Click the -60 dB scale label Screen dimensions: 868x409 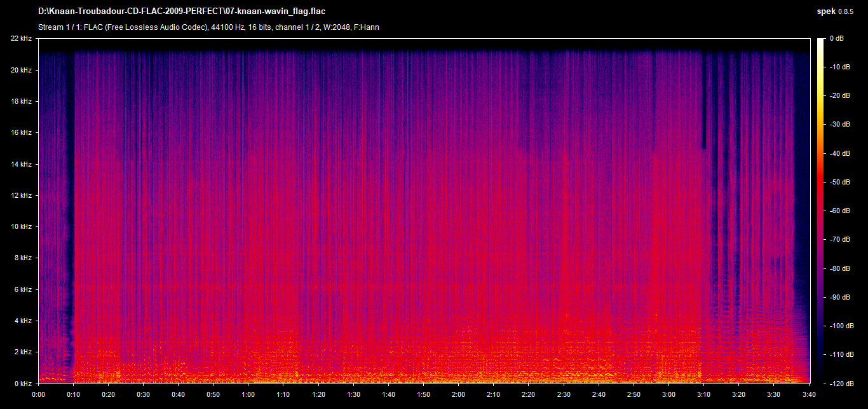click(840, 211)
